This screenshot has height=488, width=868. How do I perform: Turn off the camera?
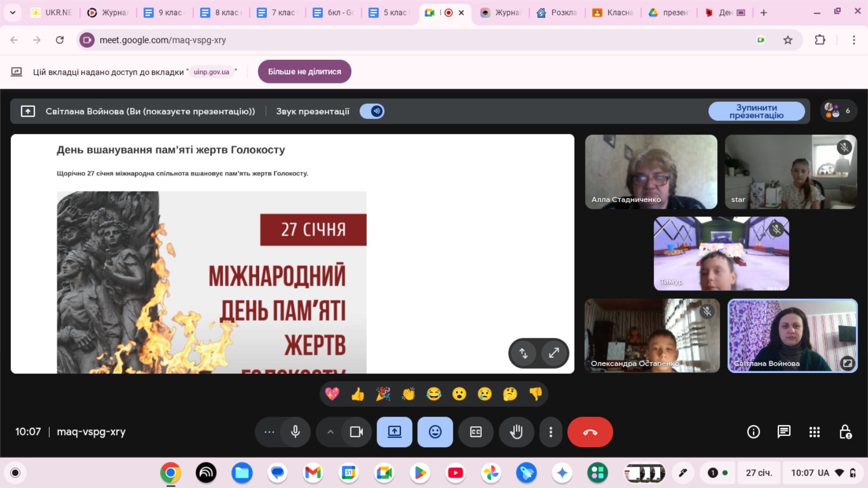click(x=356, y=432)
